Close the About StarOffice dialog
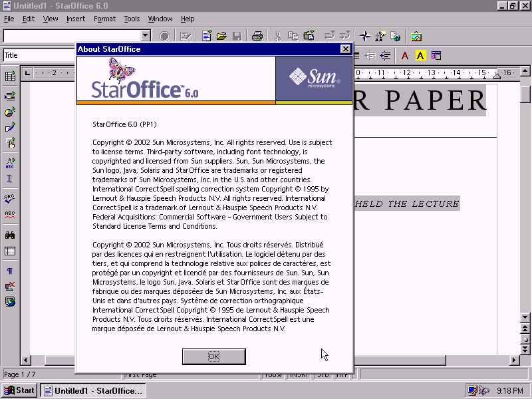This screenshot has height=399, width=532. pos(345,49)
